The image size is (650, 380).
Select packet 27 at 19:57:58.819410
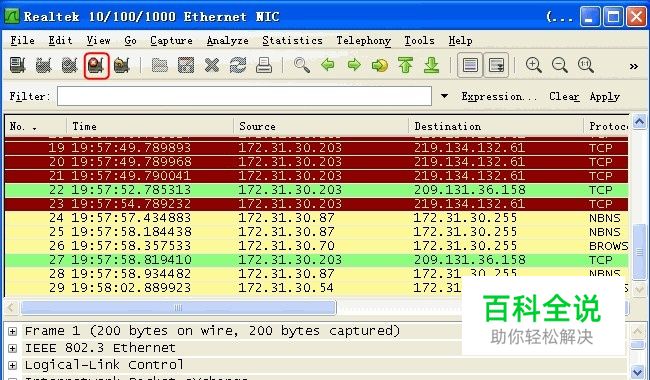coord(316,260)
